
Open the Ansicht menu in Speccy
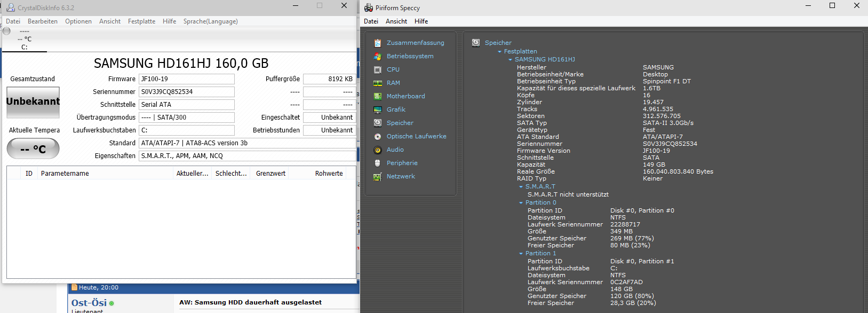pos(396,21)
